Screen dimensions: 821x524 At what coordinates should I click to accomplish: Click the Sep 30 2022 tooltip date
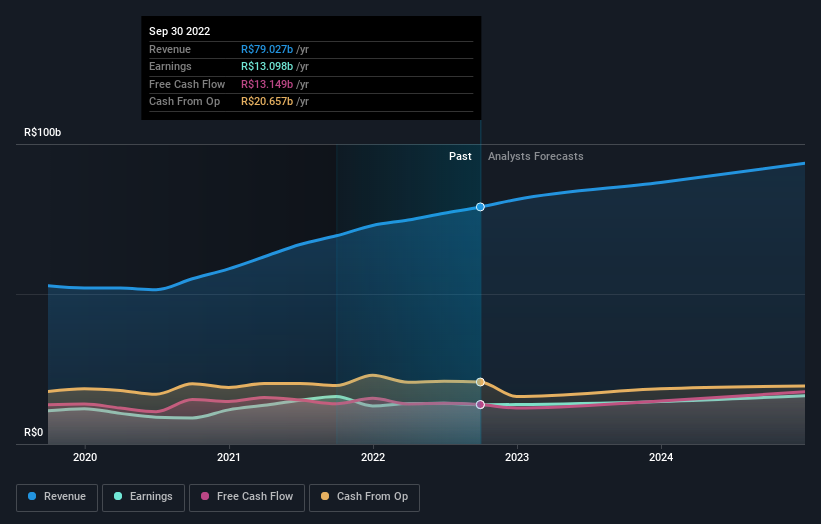pos(180,31)
